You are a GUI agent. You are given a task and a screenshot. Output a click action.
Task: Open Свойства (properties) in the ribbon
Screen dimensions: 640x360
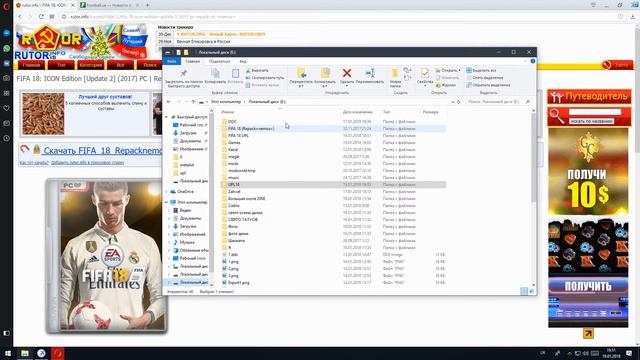point(425,77)
